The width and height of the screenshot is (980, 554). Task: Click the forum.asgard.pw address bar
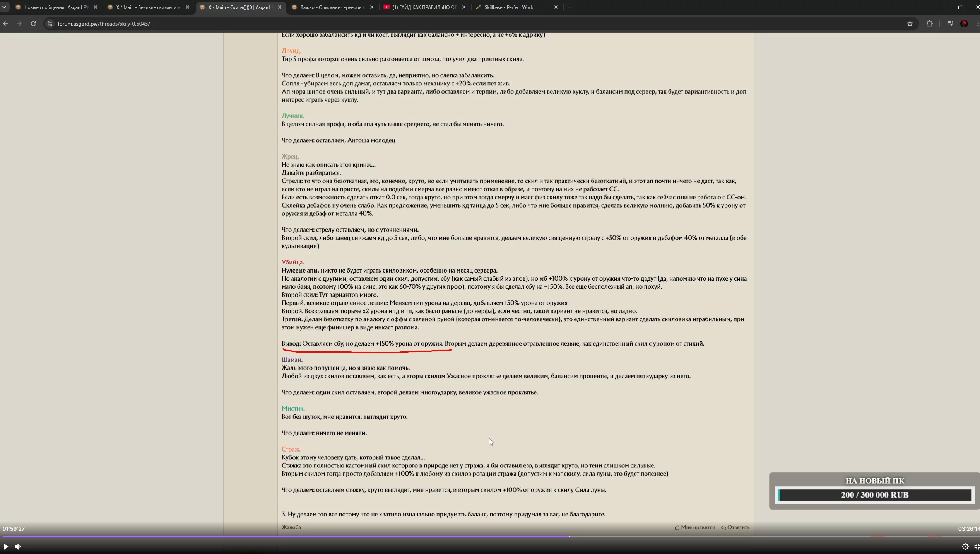(x=476, y=24)
